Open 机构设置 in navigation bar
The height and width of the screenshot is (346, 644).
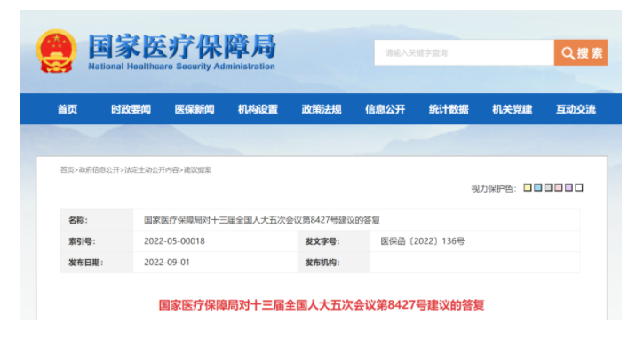(258, 109)
